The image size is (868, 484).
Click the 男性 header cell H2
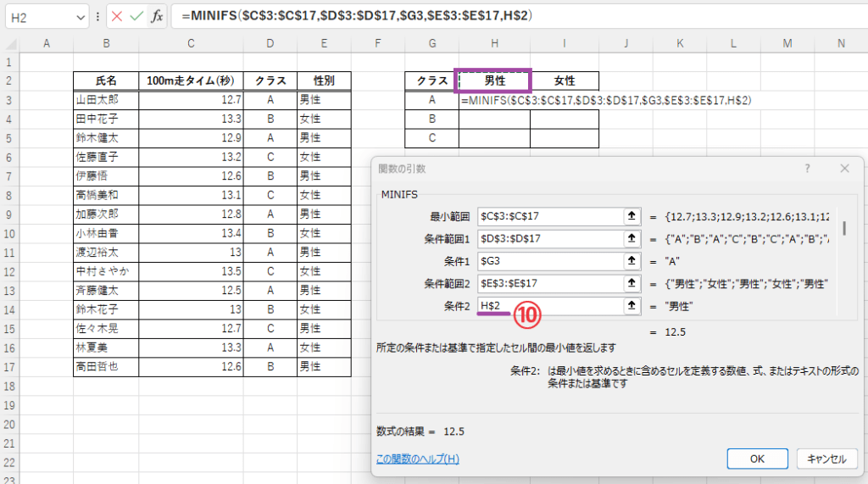[x=494, y=81]
